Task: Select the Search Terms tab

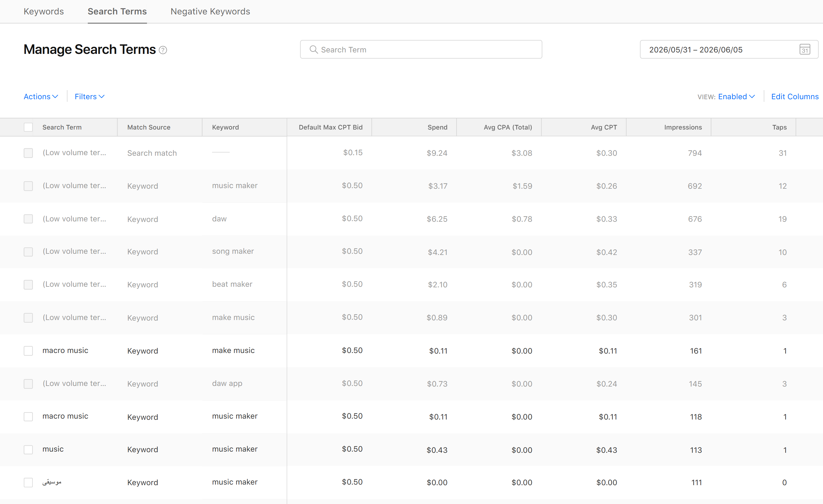Action: 117,11
